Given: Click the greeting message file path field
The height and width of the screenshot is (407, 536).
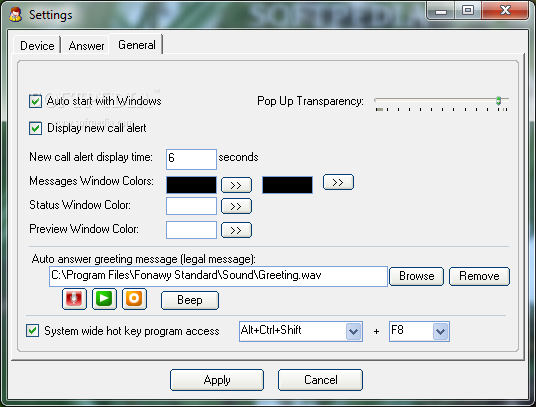Looking at the screenshot, I should 218,276.
